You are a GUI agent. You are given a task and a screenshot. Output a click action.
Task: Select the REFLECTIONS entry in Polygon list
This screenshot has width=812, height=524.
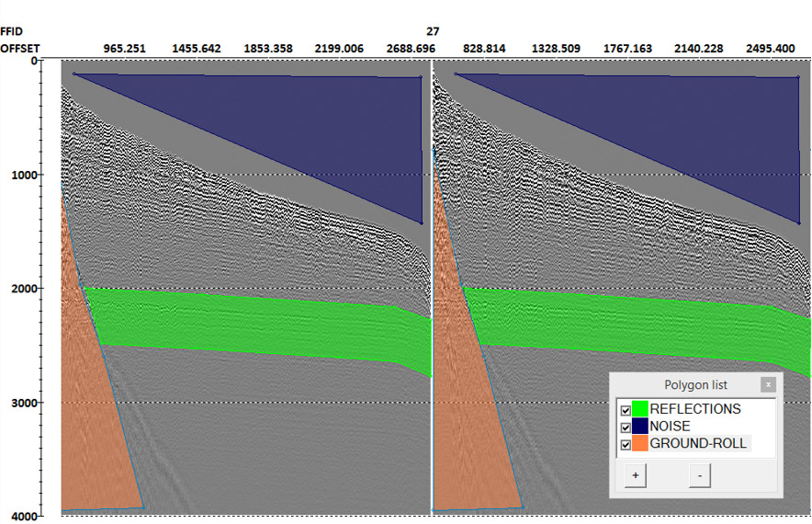click(x=694, y=410)
